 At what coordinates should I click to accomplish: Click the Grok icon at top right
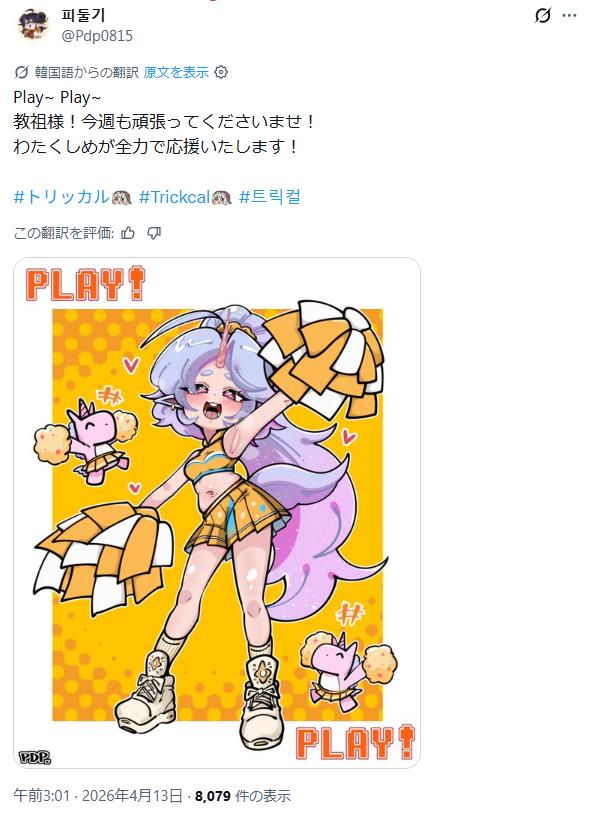[543, 16]
